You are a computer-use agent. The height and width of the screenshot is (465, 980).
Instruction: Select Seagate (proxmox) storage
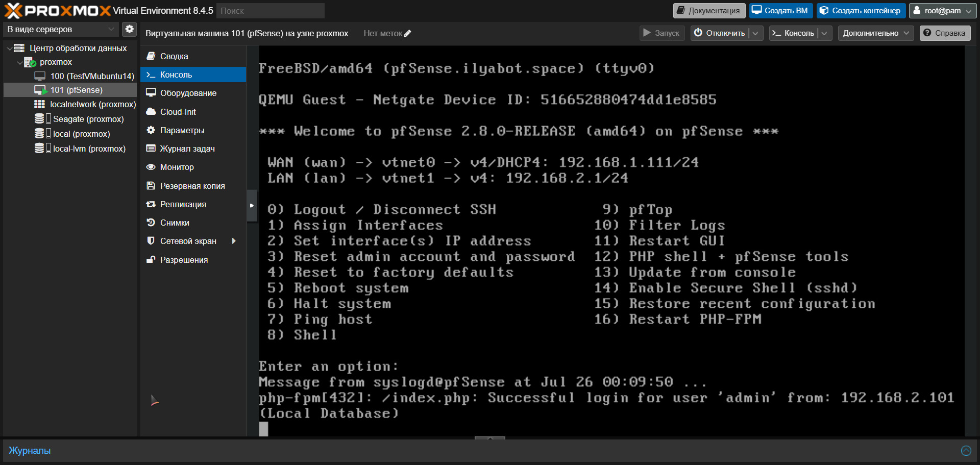pyautogui.click(x=70, y=119)
